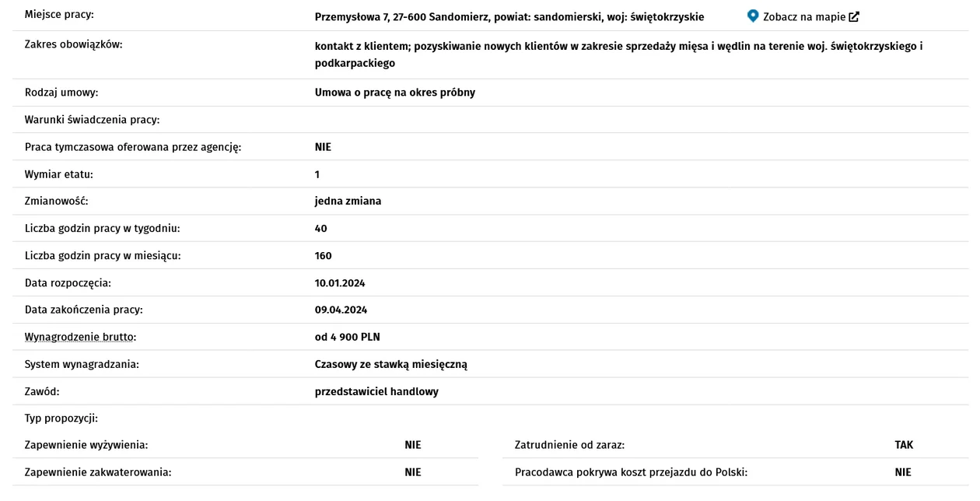
Task: Click the monthly hours value 160
Action: [x=324, y=255]
